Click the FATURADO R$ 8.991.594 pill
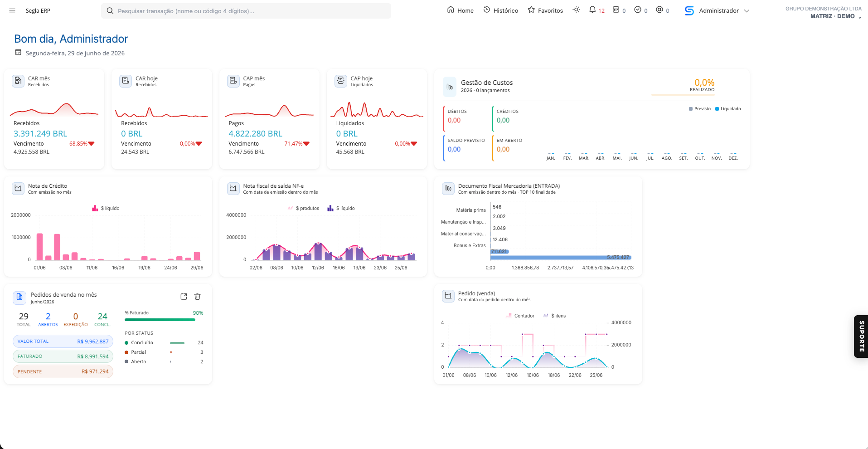The height and width of the screenshot is (449, 868). tap(63, 356)
